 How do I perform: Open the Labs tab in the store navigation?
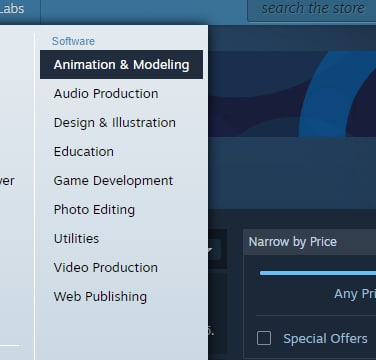pos(12,9)
